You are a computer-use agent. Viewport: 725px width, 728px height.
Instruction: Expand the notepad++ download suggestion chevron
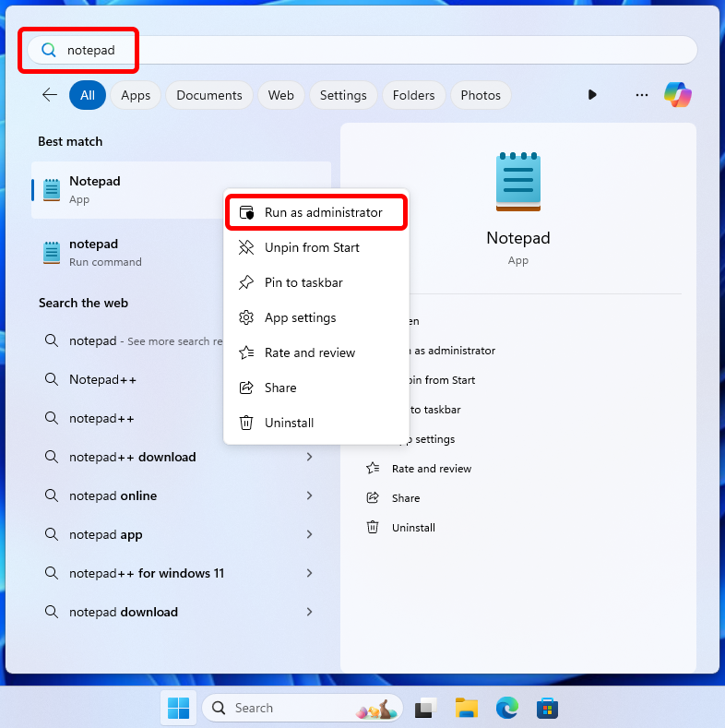pyautogui.click(x=309, y=457)
